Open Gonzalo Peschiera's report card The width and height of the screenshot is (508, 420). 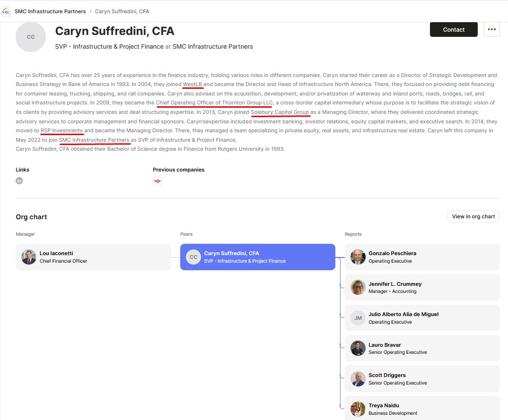click(422, 257)
